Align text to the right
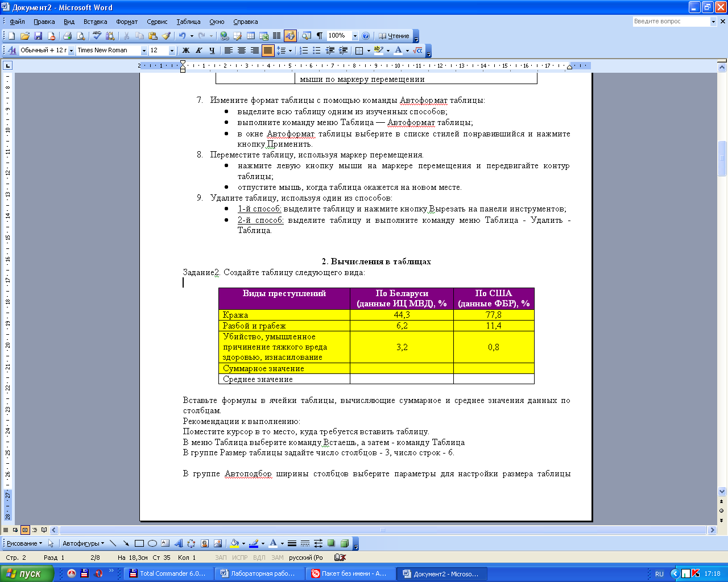The image size is (728, 582). (x=254, y=51)
